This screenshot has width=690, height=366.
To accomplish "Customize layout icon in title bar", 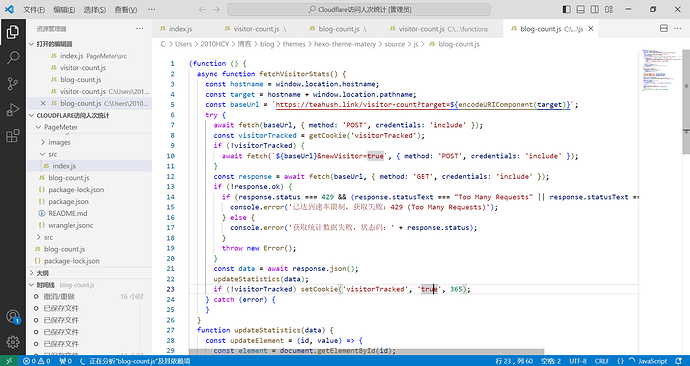I will coord(609,9).
